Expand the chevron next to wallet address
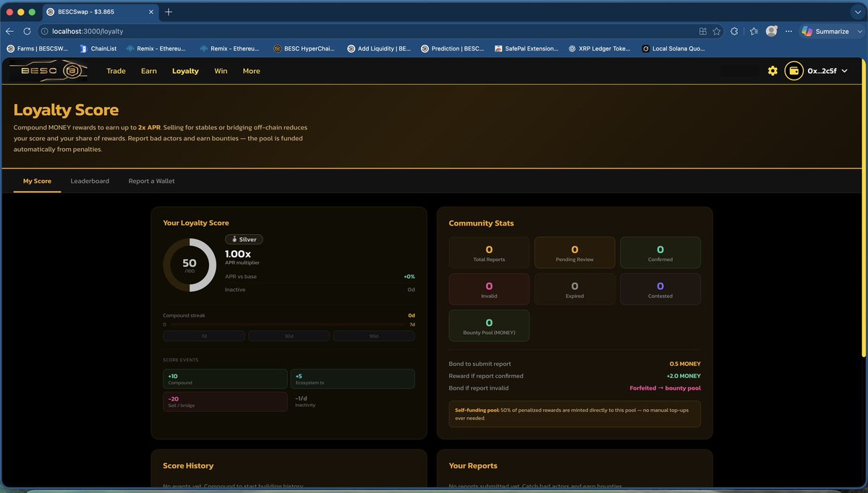Viewport: 868px width, 493px height. point(844,71)
